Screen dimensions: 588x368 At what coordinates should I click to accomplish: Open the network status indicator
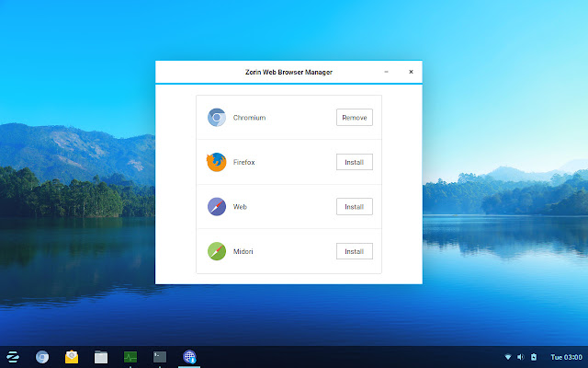click(x=508, y=357)
